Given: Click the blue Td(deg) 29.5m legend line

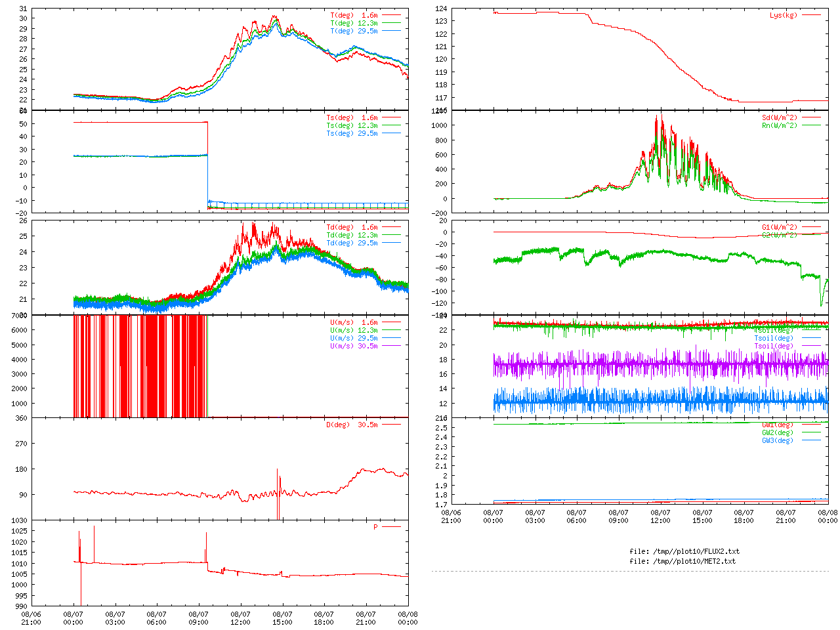Looking at the screenshot, I should [391, 243].
